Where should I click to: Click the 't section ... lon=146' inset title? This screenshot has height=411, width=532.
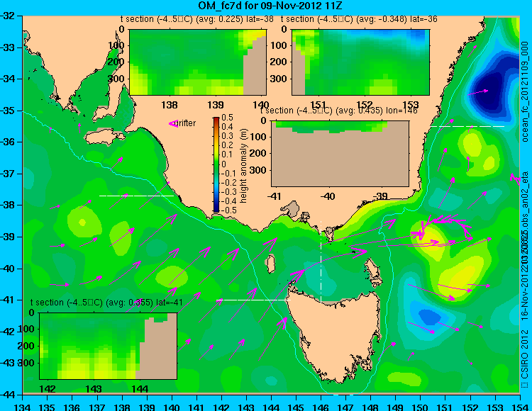(x=338, y=111)
